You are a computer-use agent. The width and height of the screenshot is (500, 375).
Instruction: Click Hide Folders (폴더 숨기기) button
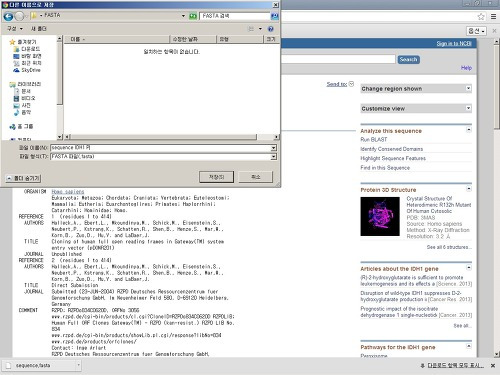pos(23,178)
